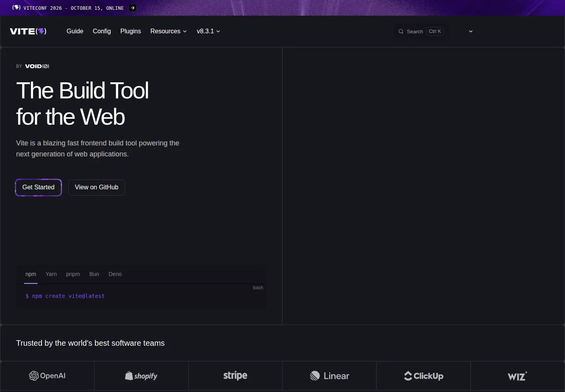Open the VoidZero logo link
Viewport: 565px width, 392px height.
(x=37, y=66)
